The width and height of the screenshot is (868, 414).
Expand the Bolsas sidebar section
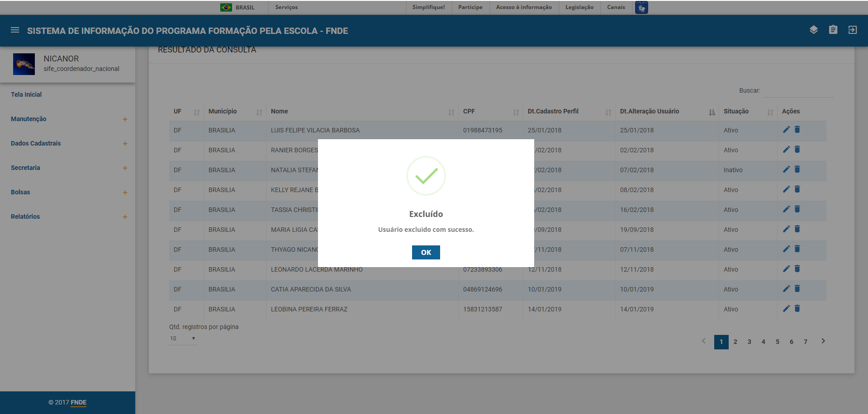(125, 193)
